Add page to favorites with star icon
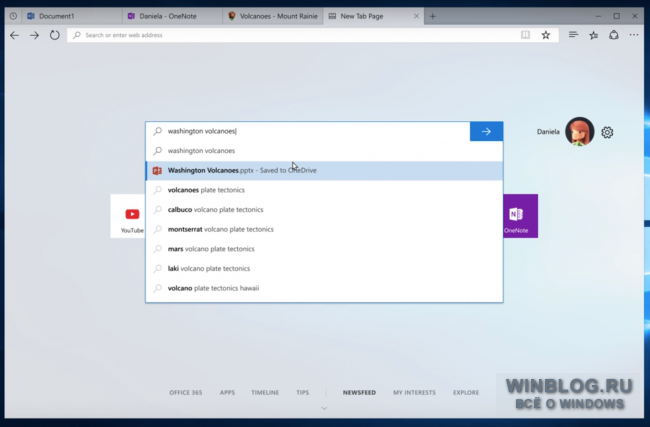 [546, 35]
